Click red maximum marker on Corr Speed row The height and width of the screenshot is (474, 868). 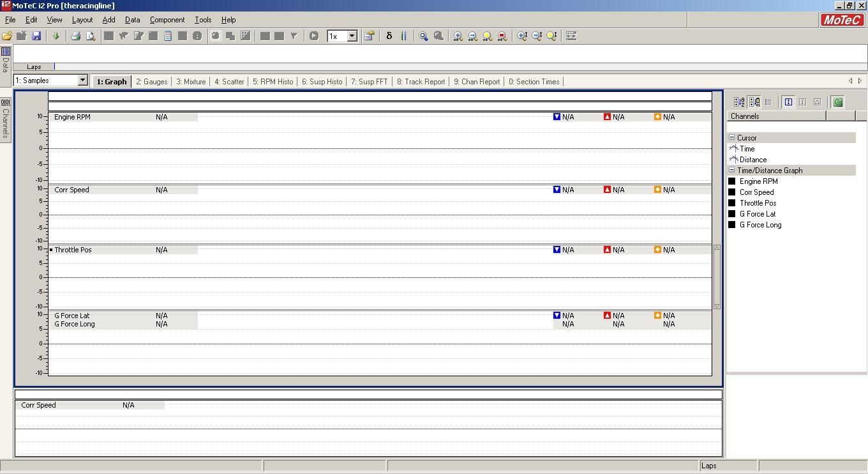[x=607, y=190]
